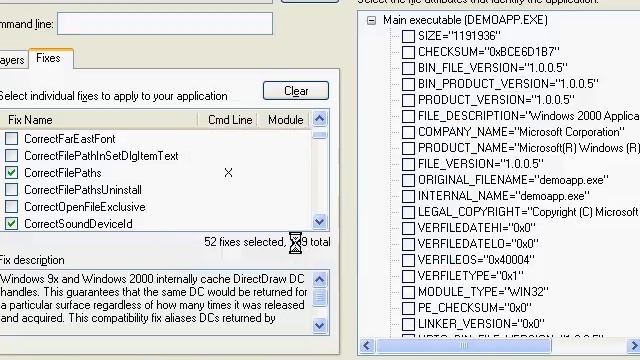Image resolution: width=640 pixels, height=360 pixels.
Task: Select the COMPANY_NAME attribute checkbox
Action: tap(408, 132)
